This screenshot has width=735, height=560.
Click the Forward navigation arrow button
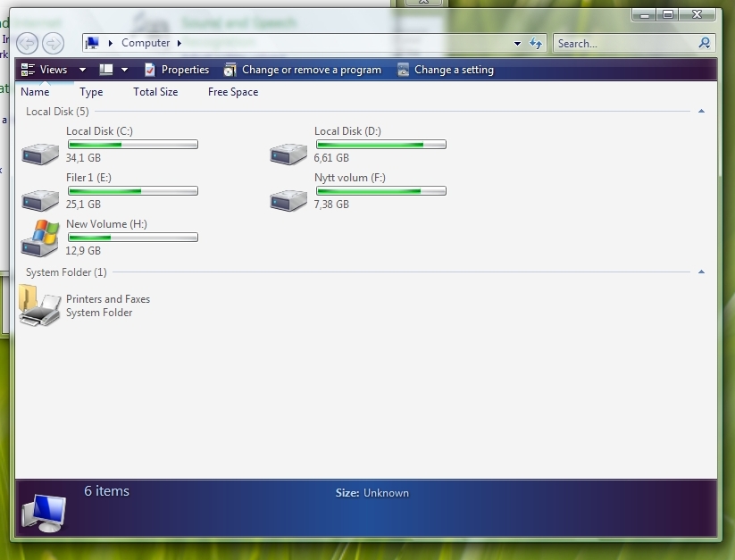click(x=53, y=43)
